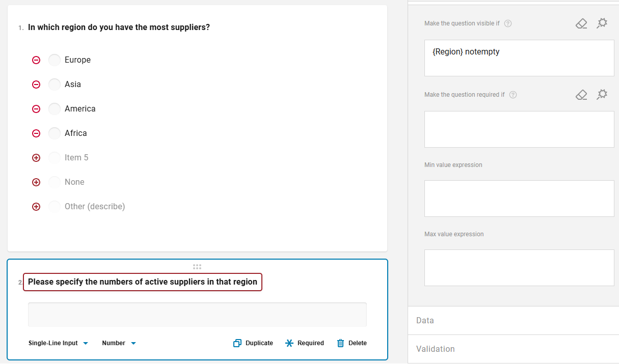Screen dimensions: 619x364
Task: Select the America radio button
Action: tap(55, 109)
